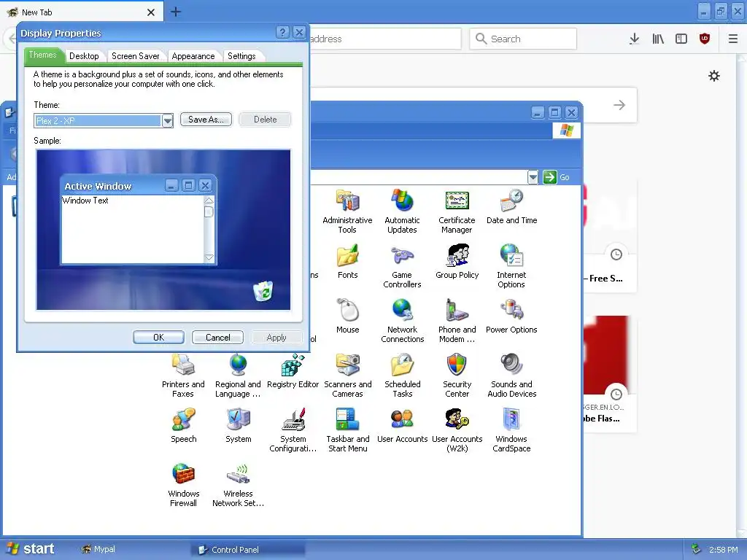
Task: Click the new tab page search arrow
Action: [619, 105]
